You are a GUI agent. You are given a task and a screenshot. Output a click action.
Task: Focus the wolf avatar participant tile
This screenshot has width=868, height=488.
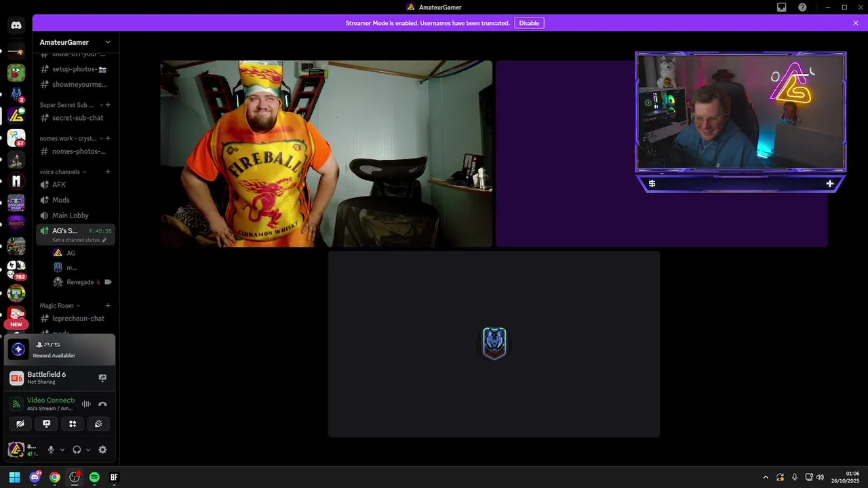(x=494, y=344)
